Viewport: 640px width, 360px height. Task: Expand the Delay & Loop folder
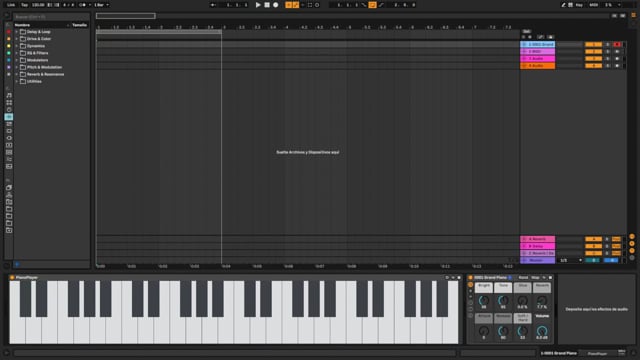coord(17,32)
